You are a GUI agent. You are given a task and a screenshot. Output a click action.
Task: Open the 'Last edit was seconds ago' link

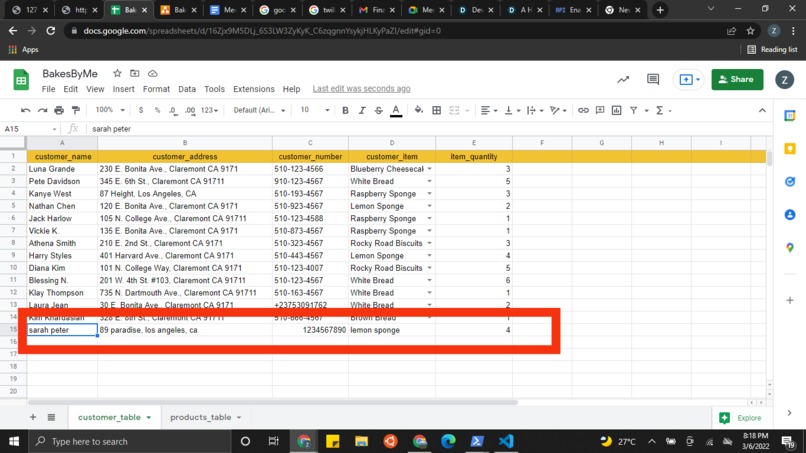tap(361, 88)
